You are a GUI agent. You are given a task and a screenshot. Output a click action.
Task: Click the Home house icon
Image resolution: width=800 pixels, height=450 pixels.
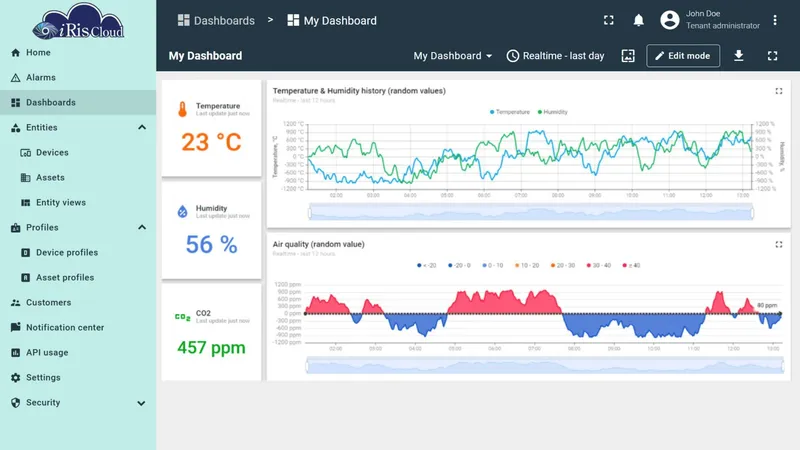(15, 53)
